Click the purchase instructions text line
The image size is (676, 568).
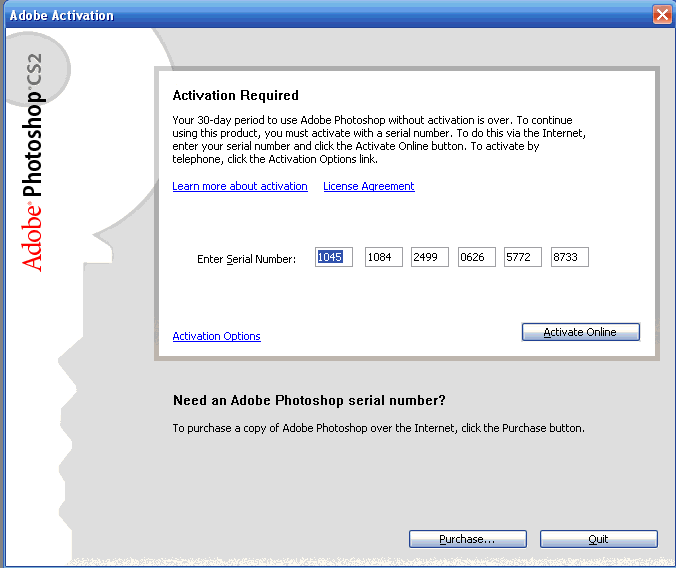click(378, 428)
